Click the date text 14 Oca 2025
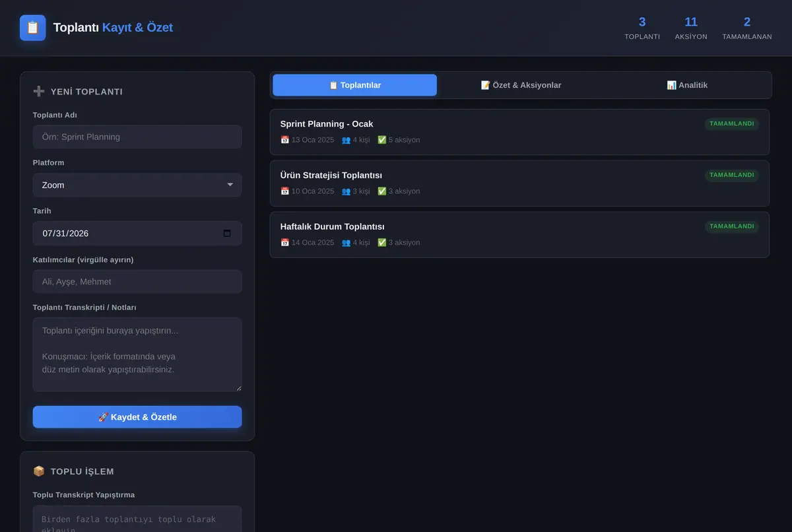This screenshot has height=532, width=792. (313, 243)
